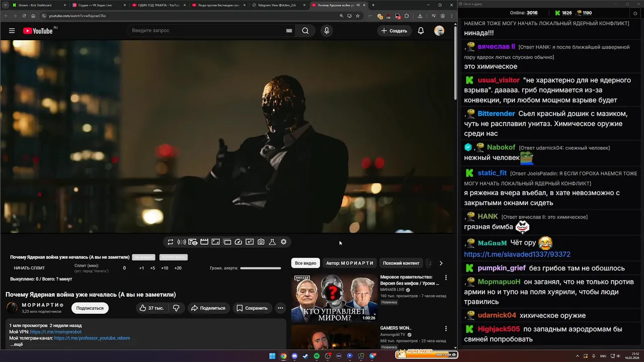Click the Создать button

click(394, 31)
